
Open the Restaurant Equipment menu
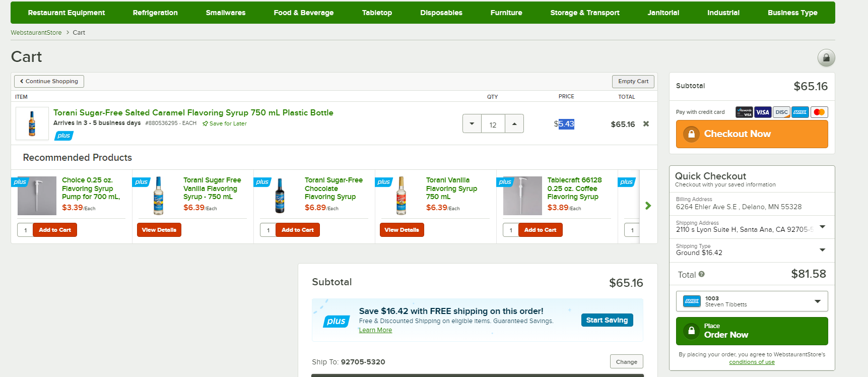66,13
